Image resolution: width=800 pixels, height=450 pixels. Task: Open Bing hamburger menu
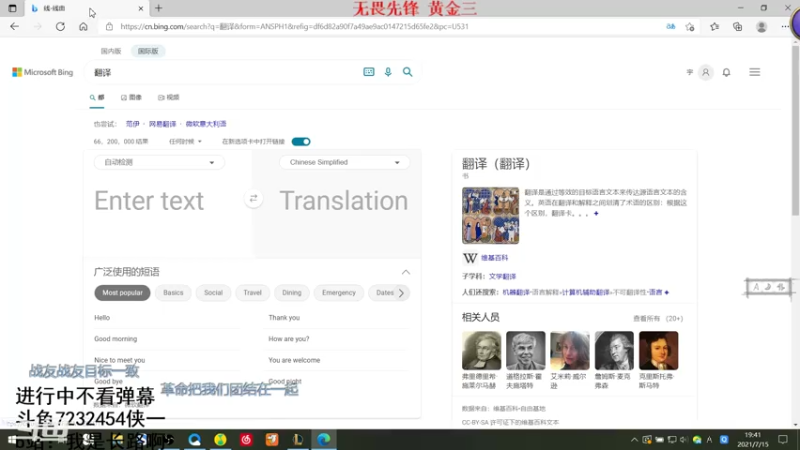pos(755,72)
